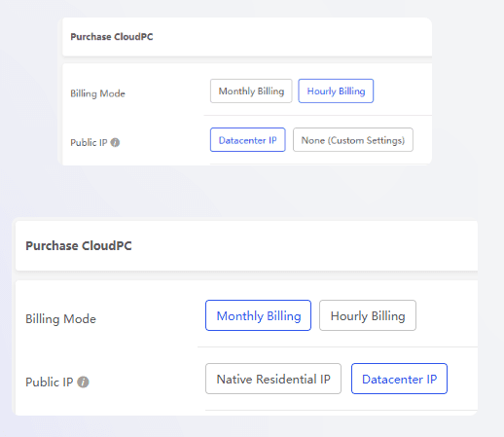Click the Purchase CloudPC heading in lower panel
Image resolution: width=504 pixels, height=437 pixels.
[79, 245]
